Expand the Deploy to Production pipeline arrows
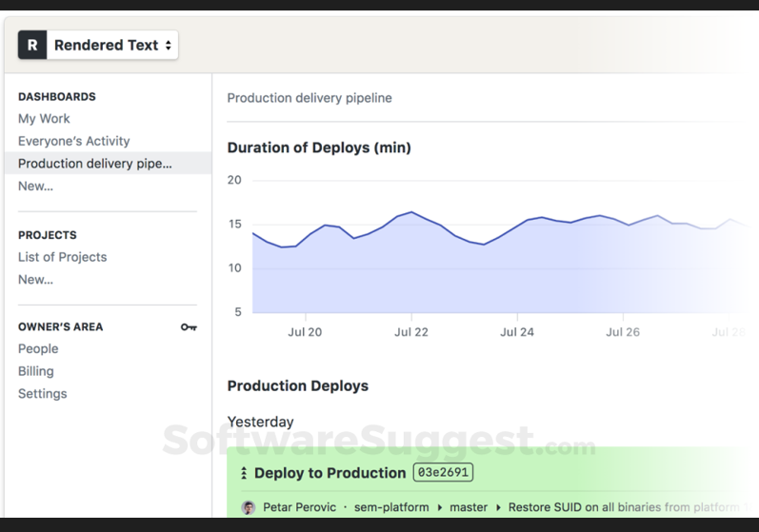This screenshot has width=759, height=532. pyautogui.click(x=244, y=473)
